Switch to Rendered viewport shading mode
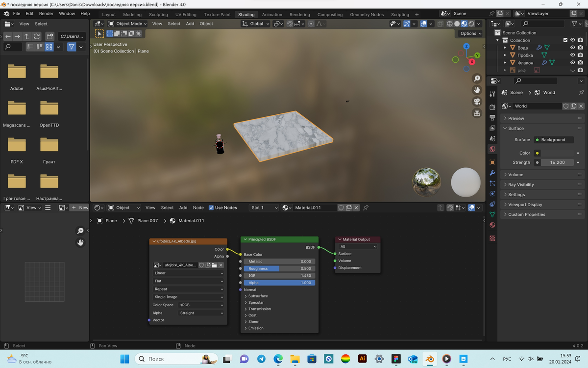 (471, 24)
